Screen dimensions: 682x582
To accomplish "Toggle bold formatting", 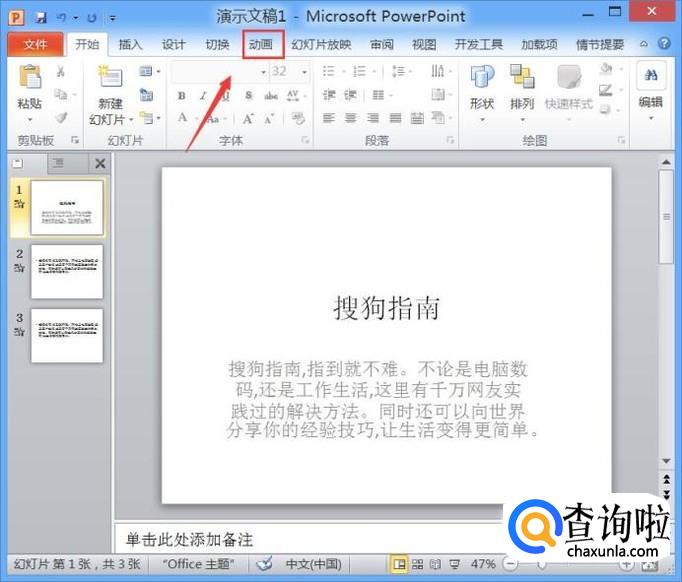I will pos(182,96).
